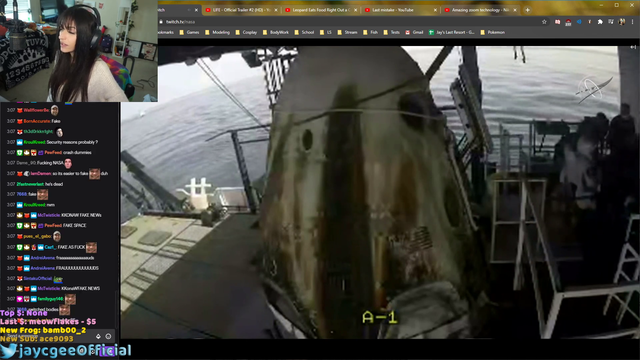Open a new browser tab
The height and width of the screenshot is (360, 640).
click(527, 10)
